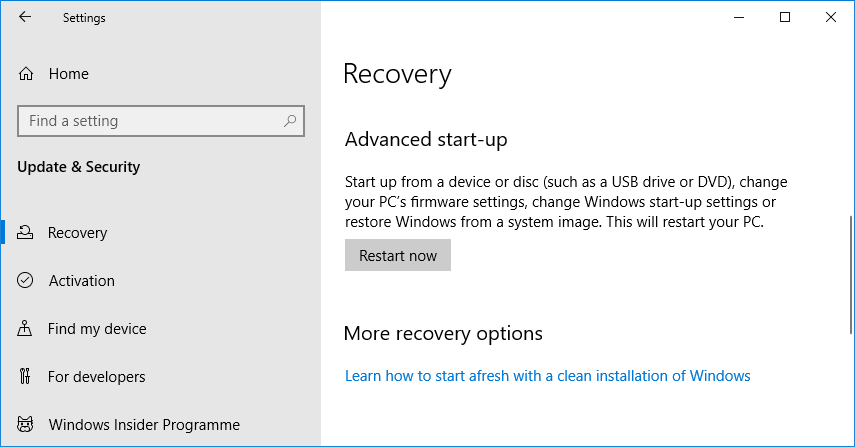Viewport: 855px width, 447px height.
Task: Open the Recovery settings page
Action: click(x=77, y=233)
